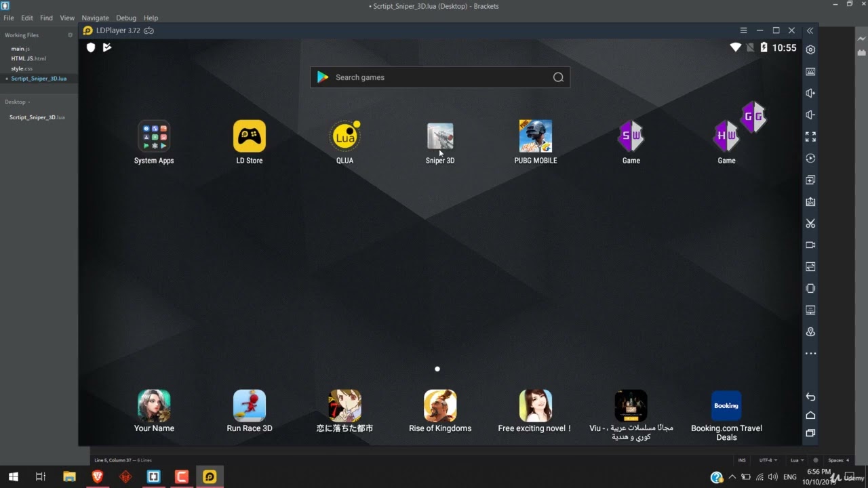Toggle INS insert mode in status bar

pyautogui.click(x=742, y=460)
